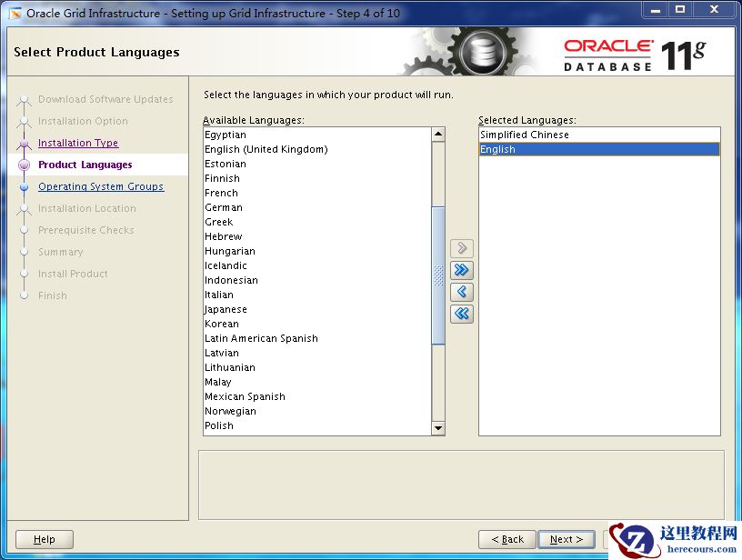This screenshot has width=742, height=560.
Task: Select Greek in Available Languages
Action: click(x=317, y=223)
